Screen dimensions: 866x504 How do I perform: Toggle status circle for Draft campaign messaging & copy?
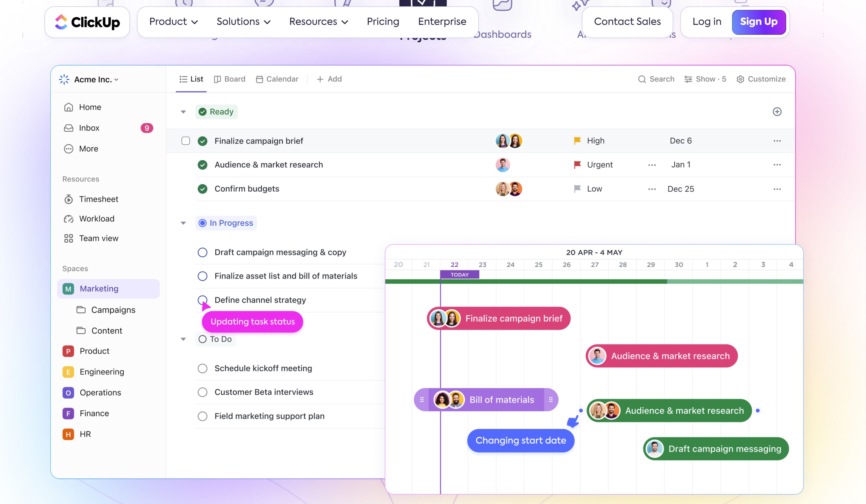click(202, 253)
